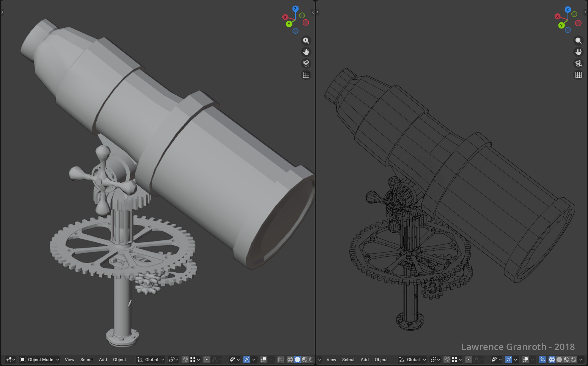Toggle snapping magnet in left viewport
Image resolution: width=588 pixels, height=366 pixels.
coord(185,360)
